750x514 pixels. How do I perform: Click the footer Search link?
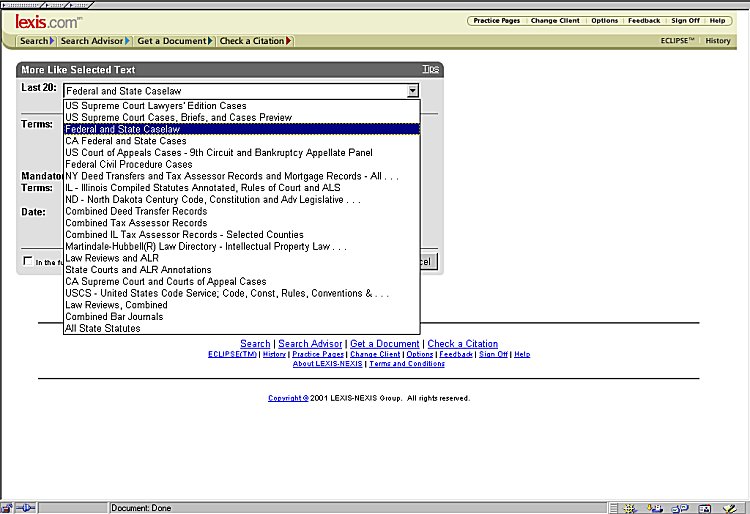(255, 344)
